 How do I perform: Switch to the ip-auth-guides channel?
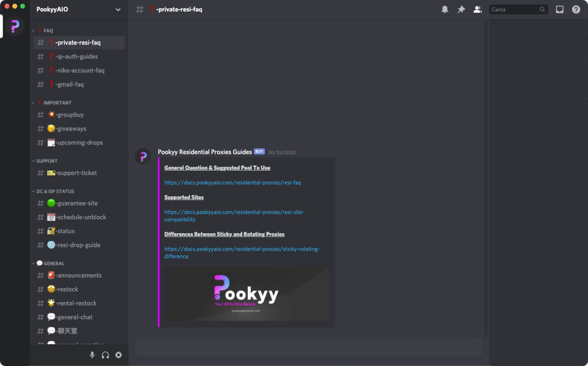(77, 57)
